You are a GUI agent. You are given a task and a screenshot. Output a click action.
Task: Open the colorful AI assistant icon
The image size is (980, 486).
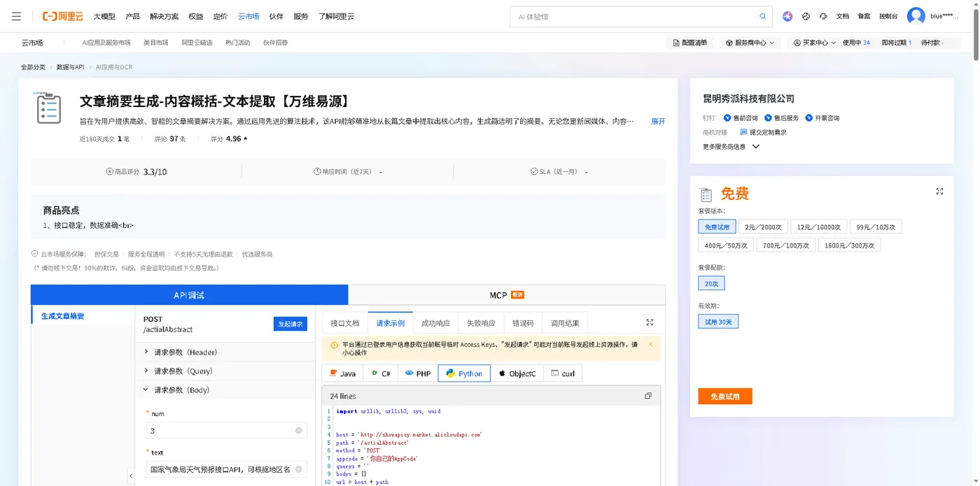click(x=787, y=16)
